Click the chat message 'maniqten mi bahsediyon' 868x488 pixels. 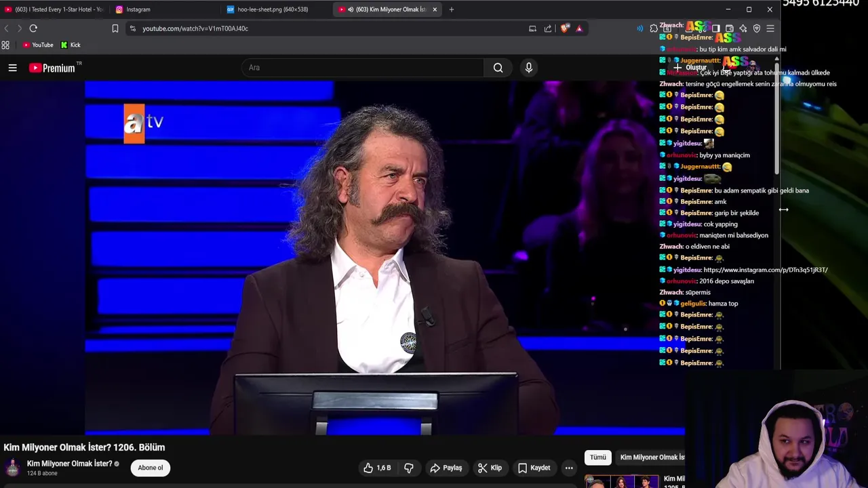734,235
